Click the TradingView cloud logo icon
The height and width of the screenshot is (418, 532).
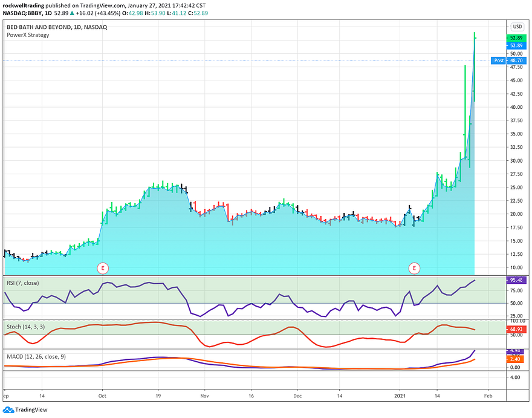pos(8,410)
